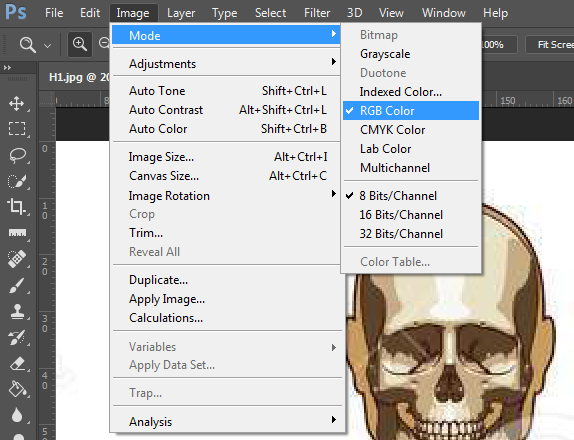The width and height of the screenshot is (574, 440).
Task: Choose 8 Bits/Channel depth
Action: [411, 196]
